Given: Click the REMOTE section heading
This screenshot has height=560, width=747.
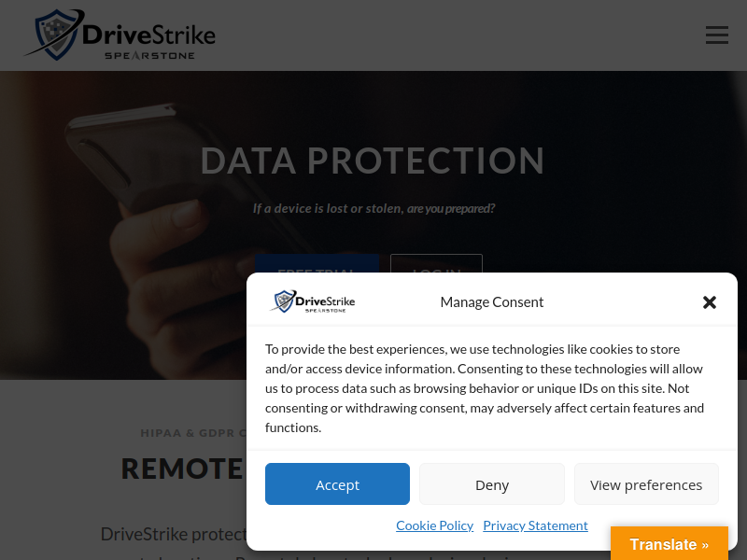Looking at the screenshot, I should [182, 468].
